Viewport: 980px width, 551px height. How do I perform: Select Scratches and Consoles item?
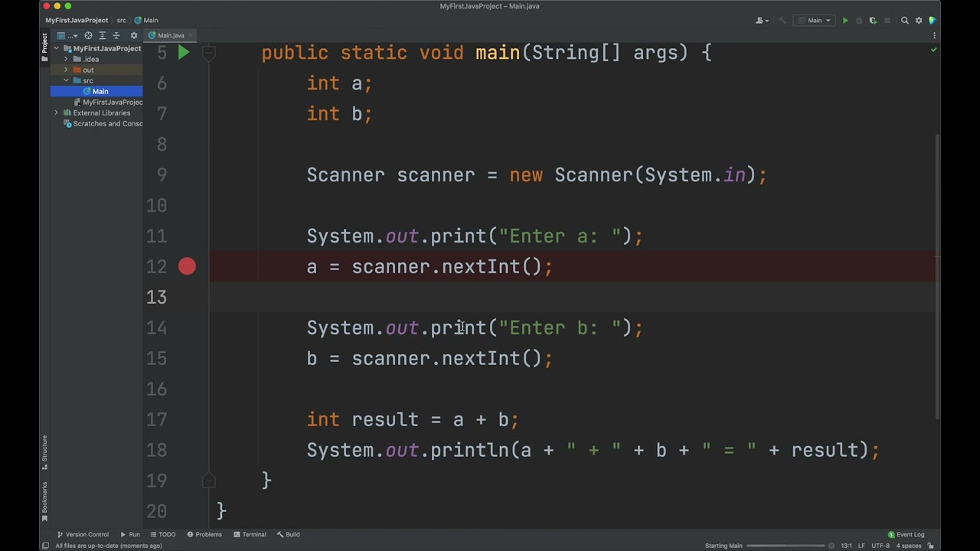coord(103,123)
